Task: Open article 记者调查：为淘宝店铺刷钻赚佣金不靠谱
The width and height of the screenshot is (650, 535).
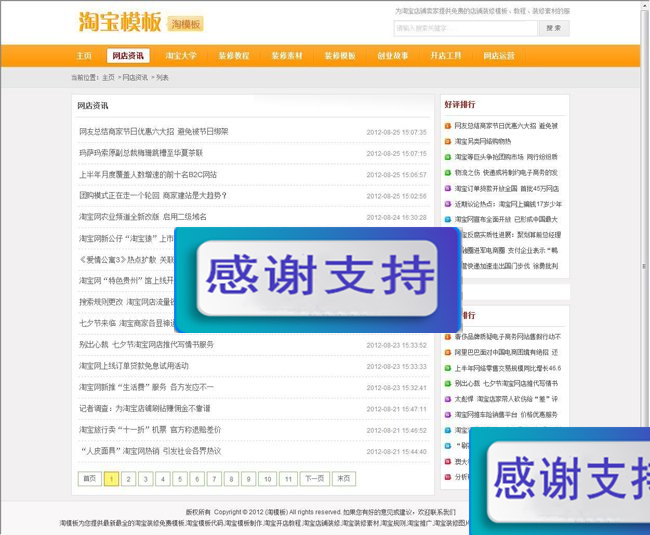Action: coord(145,408)
